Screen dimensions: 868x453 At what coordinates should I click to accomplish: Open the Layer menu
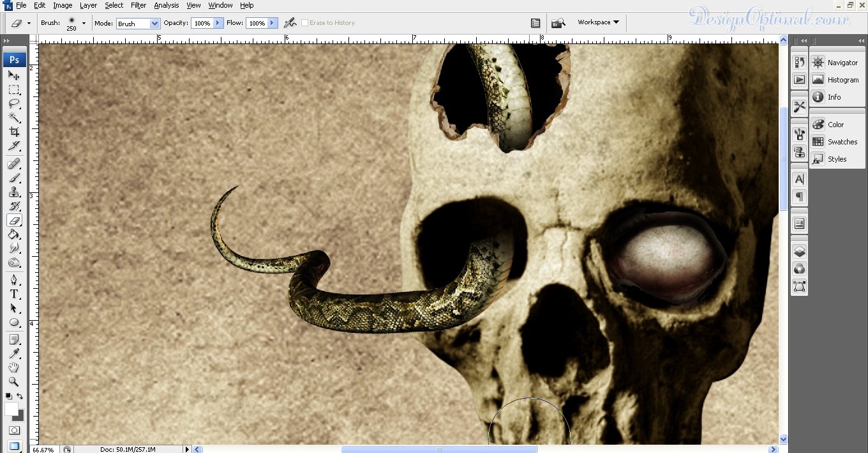click(88, 5)
